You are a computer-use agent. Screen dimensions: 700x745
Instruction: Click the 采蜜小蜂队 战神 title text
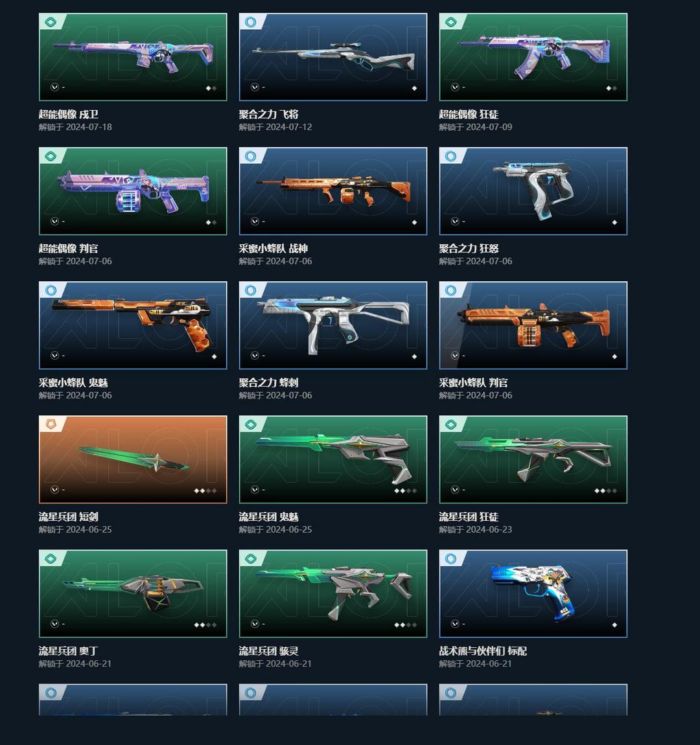[274, 249]
